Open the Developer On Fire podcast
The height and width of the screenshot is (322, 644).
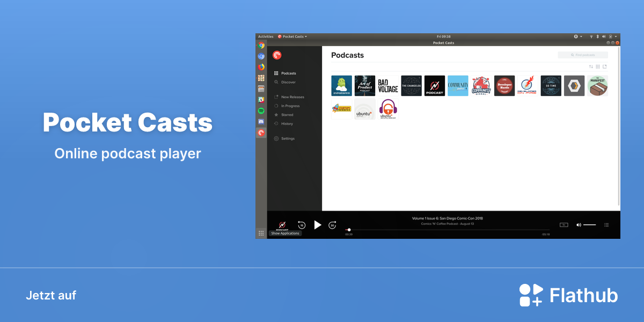[528, 86]
